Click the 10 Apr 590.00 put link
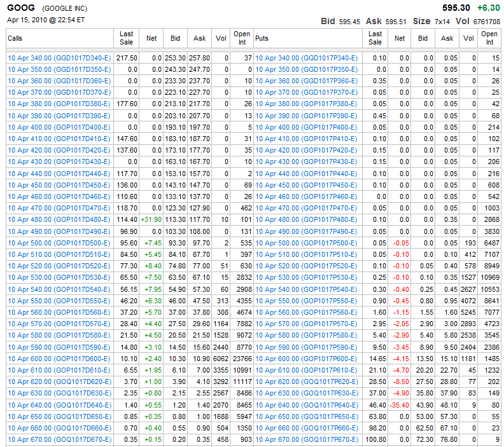The height and width of the screenshot is (447, 504). pyautogui.click(x=306, y=347)
